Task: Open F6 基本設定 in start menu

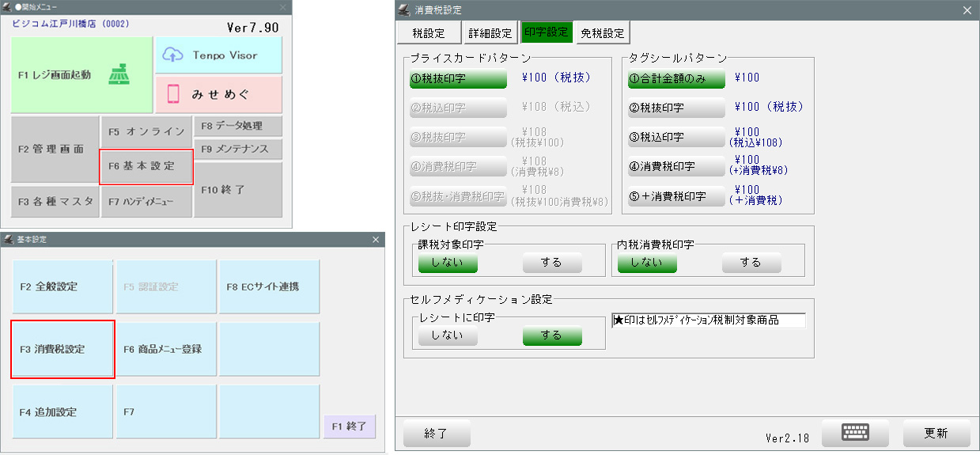Action: point(146,167)
